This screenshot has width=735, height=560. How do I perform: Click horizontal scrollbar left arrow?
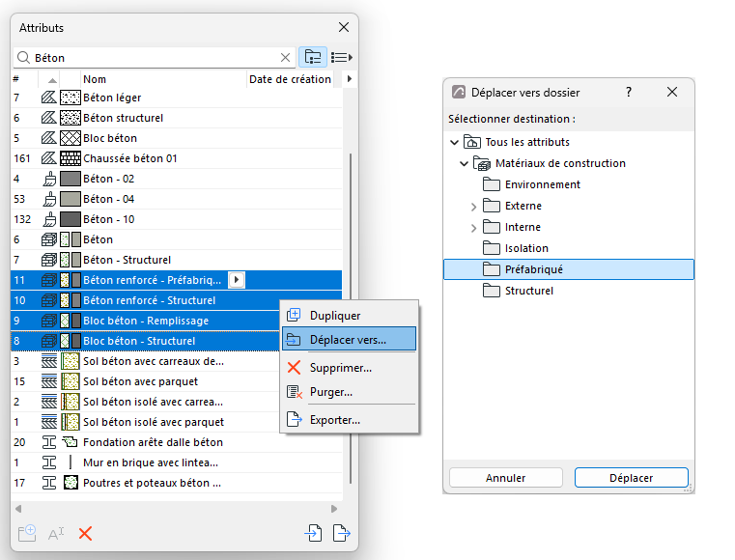pyautogui.click(x=18, y=509)
